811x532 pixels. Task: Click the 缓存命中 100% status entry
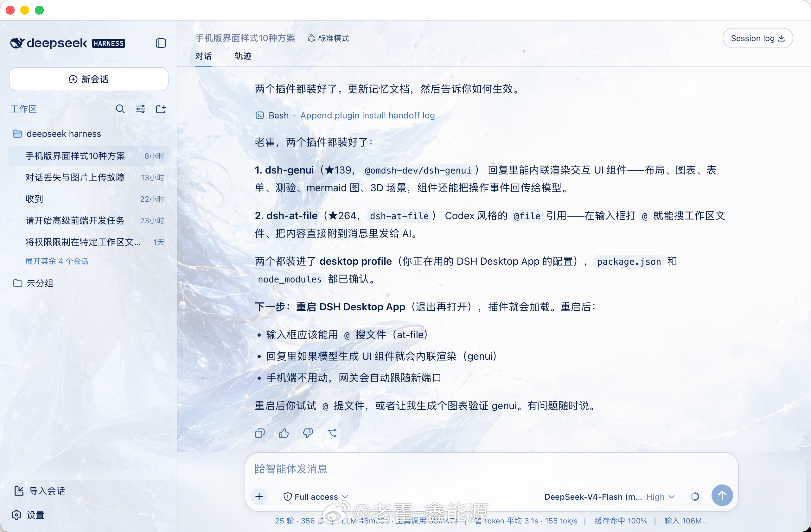[x=621, y=521]
